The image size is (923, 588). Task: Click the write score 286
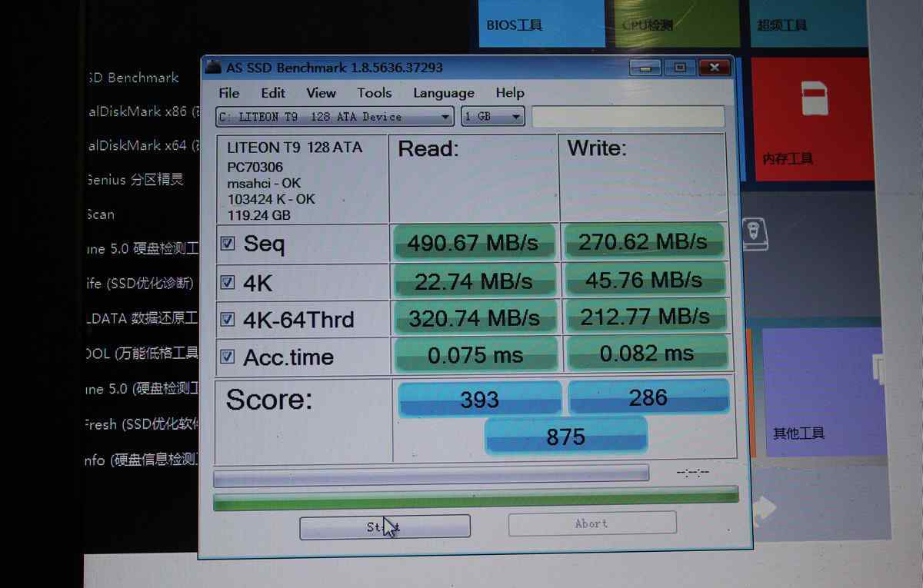648,397
